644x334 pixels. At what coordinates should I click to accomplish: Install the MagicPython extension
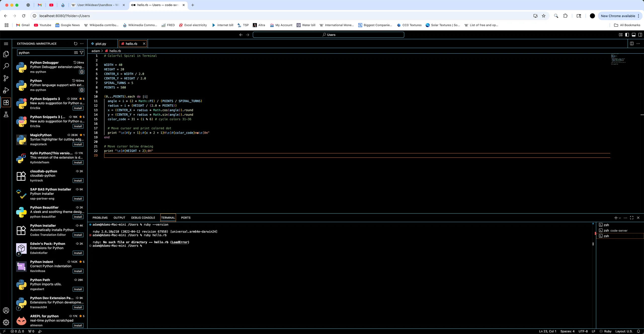coord(78,144)
